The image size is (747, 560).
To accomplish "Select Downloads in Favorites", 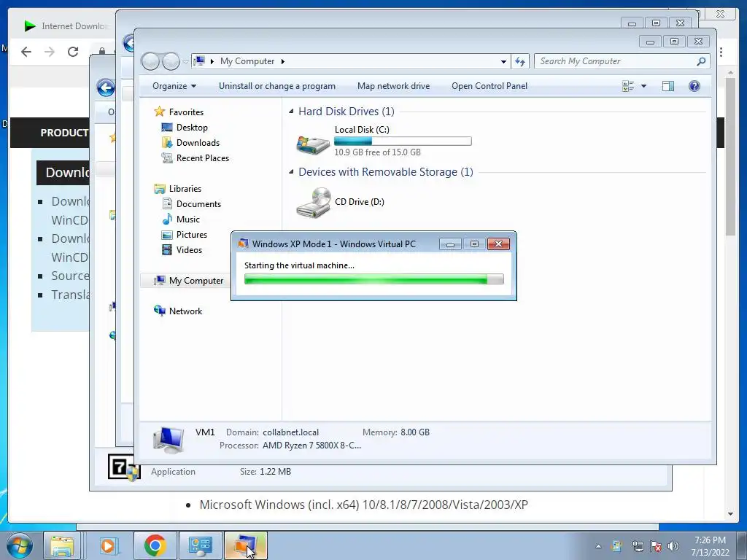I will tap(198, 143).
